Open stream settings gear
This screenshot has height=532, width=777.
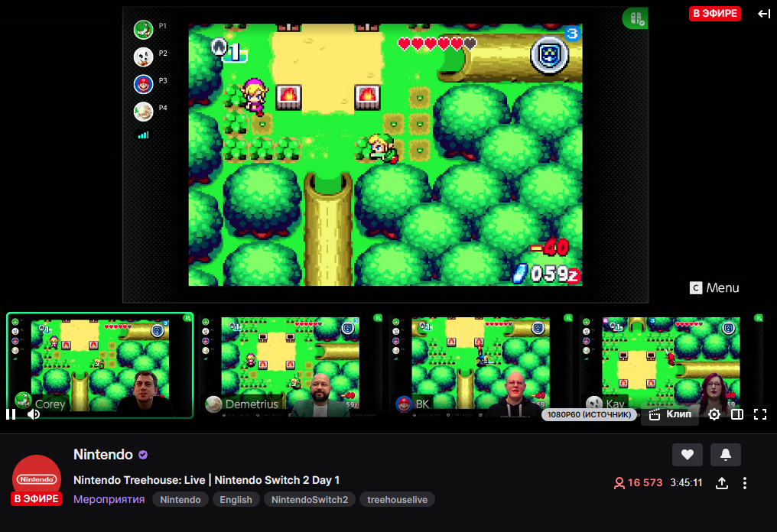714,414
